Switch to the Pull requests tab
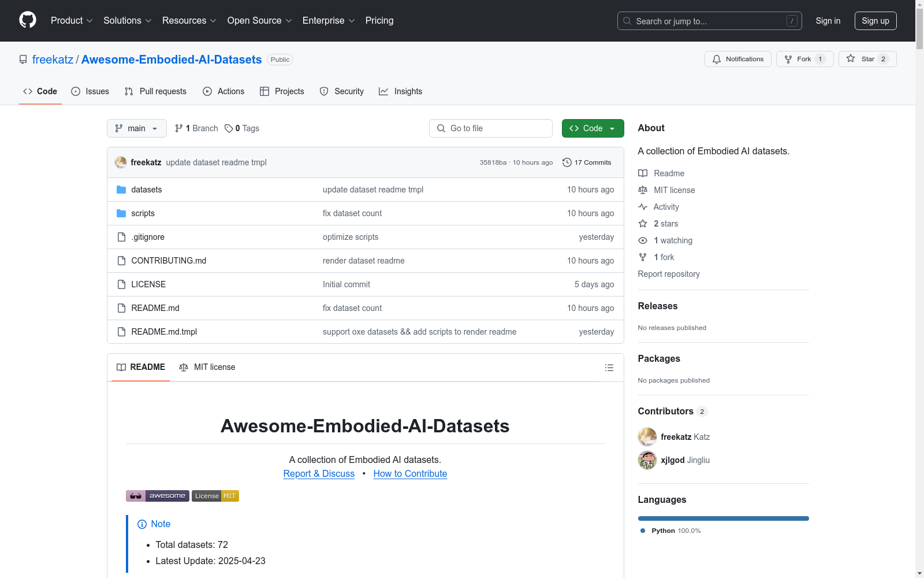The height and width of the screenshot is (578, 924). (x=155, y=91)
